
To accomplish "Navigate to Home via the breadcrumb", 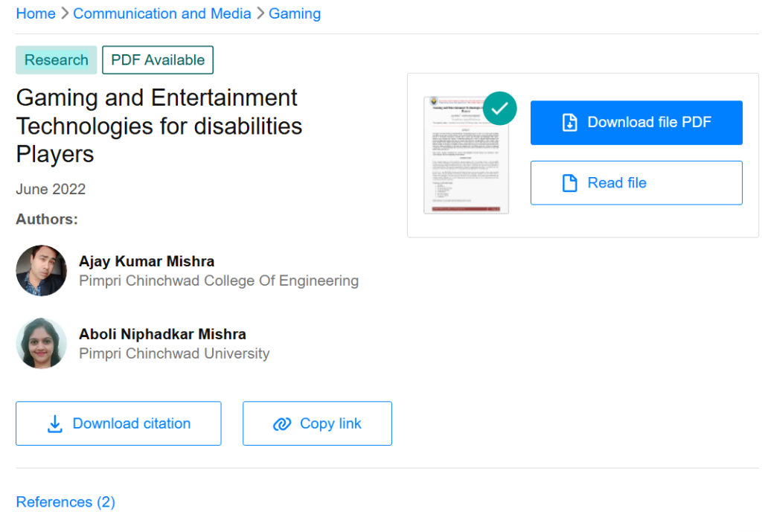I will point(36,13).
